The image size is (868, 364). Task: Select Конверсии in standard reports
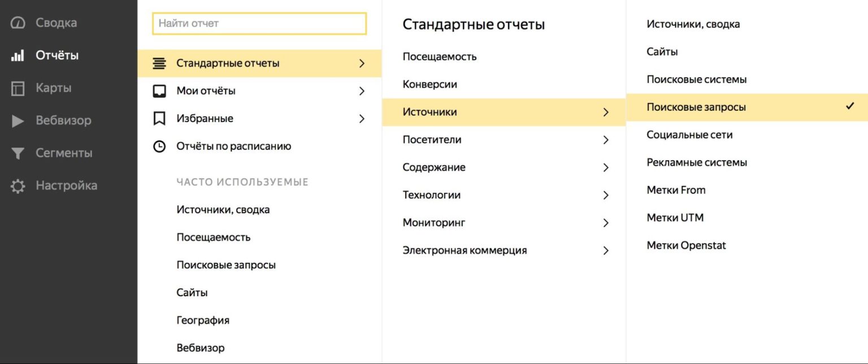coord(429,84)
